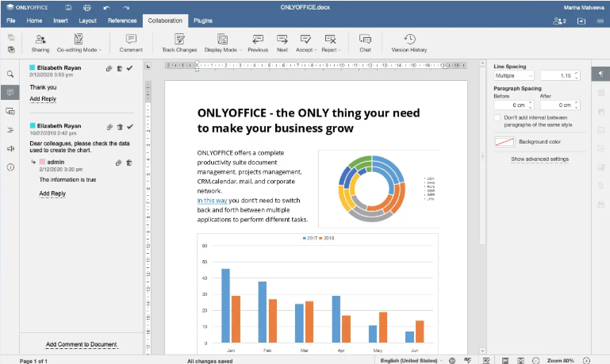Open the Paragraph settings tab in right sidebar

click(x=600, y=74)
